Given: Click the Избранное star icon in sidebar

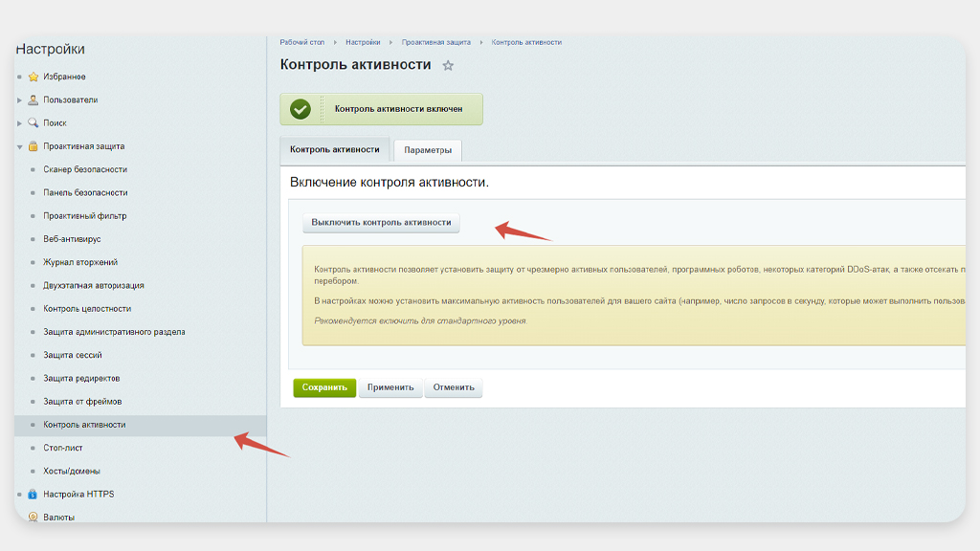Looking at the screenshot, I should tap(33, 77).
